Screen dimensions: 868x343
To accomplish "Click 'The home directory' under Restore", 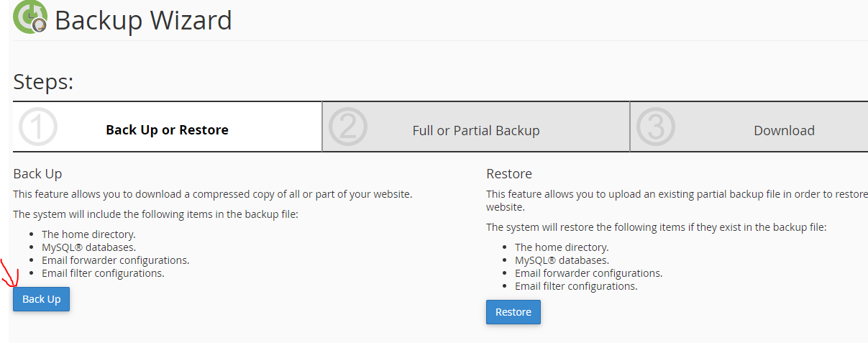I will [x=562, y=247].
